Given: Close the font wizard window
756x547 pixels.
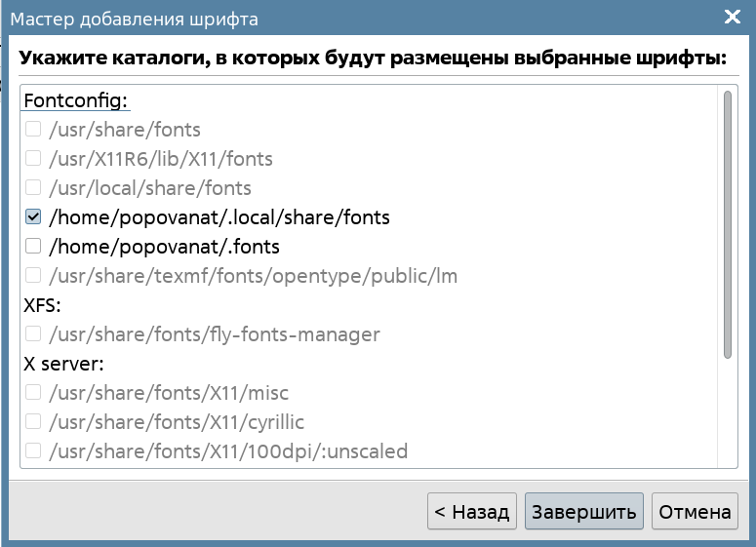Looking at the screenshot, I should tap(733, 17).
